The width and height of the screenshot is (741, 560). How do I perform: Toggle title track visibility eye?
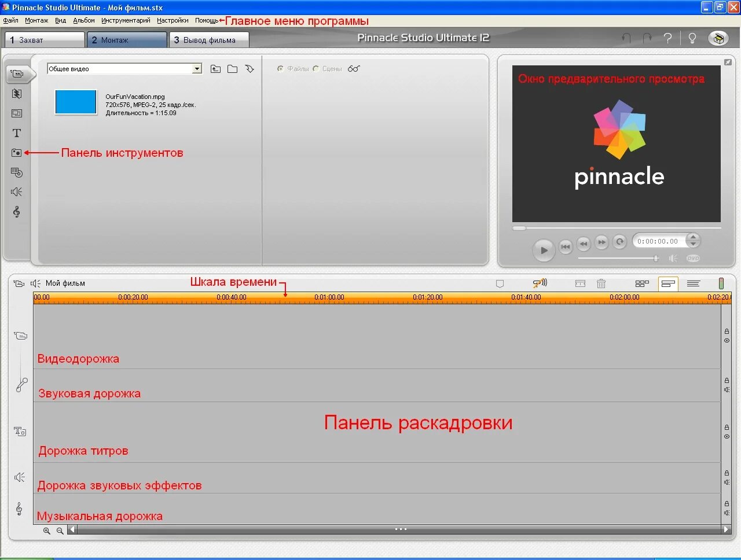tap(727, 437)
